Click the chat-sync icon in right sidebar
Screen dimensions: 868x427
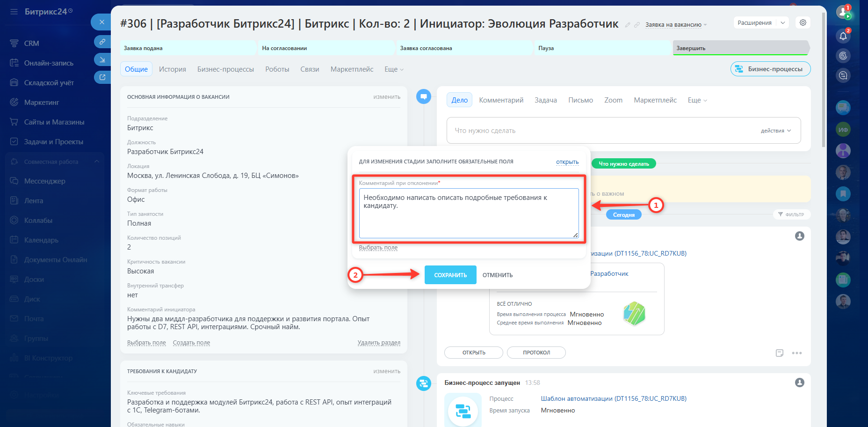843,75
